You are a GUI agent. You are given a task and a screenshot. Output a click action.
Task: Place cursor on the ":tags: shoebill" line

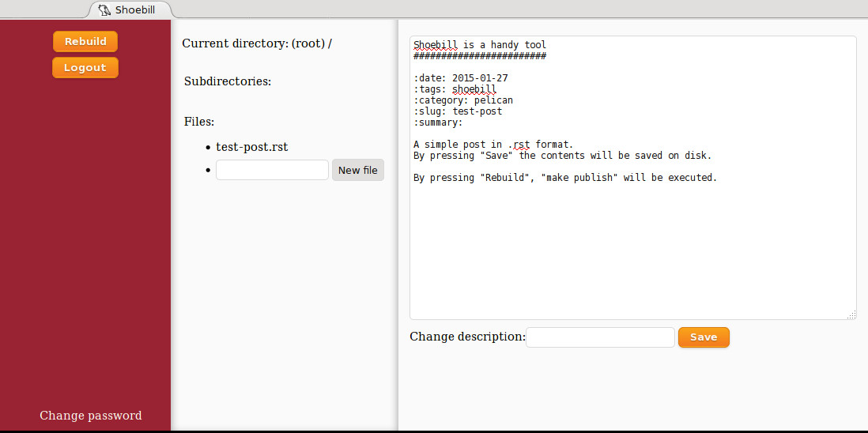[x=455, y=89]
